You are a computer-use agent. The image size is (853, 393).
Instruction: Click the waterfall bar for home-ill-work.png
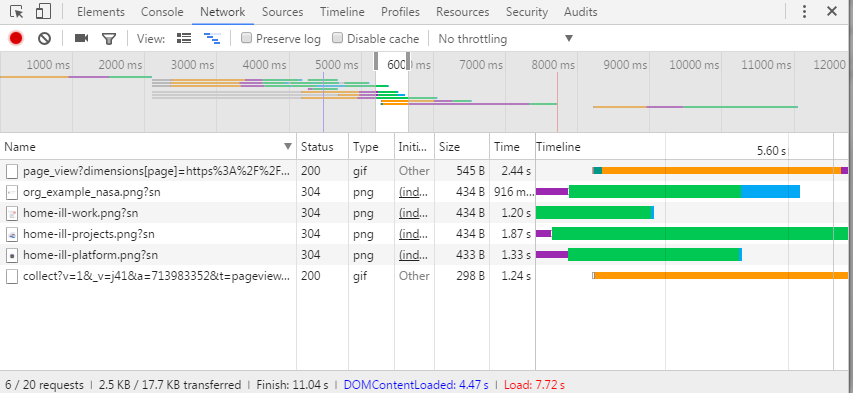click(x=595, y=213)
